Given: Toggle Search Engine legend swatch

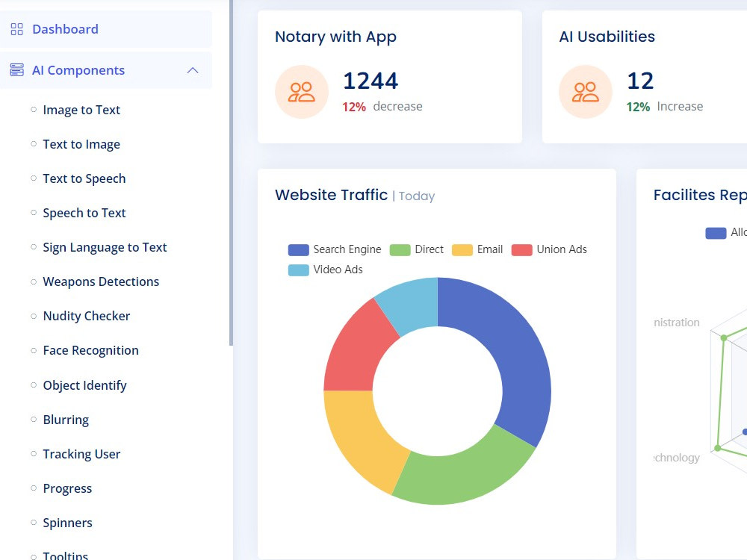Looking at the screenshot, I should (x=298, y=250).
